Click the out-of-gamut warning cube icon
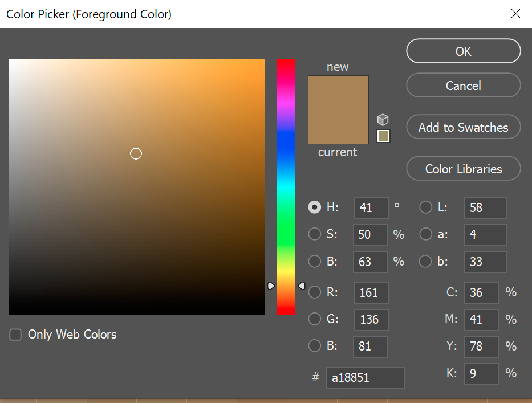The image size is (532, 403). point(383,120)
